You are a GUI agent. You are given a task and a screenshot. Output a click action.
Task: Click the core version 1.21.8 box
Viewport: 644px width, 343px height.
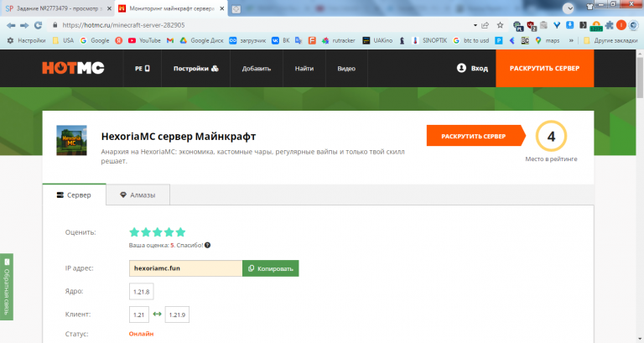141,292
